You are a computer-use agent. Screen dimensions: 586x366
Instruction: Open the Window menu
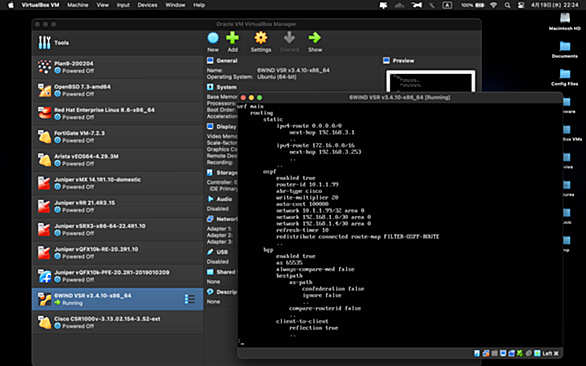tap(175, 5)
